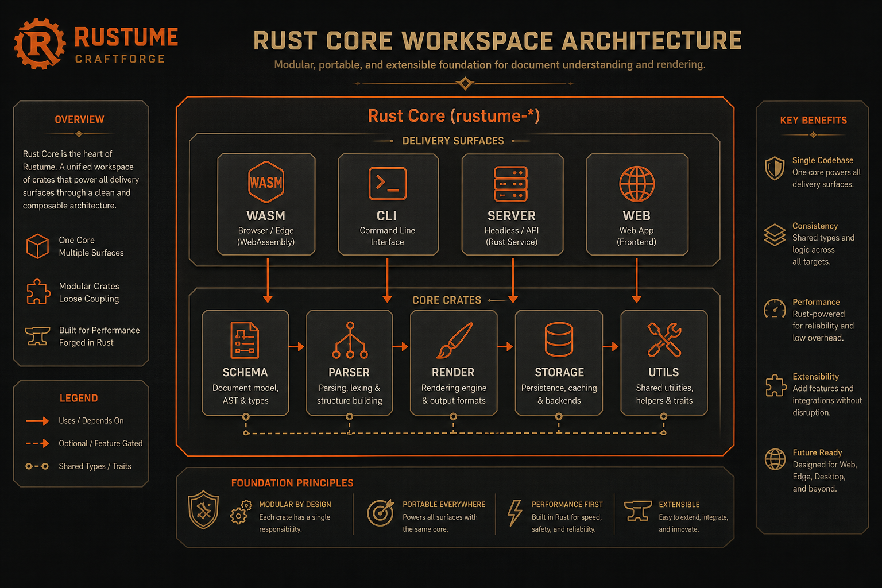Click the gears icon beside Modular by Design
882x588 pixels.
tap(241, 512)
